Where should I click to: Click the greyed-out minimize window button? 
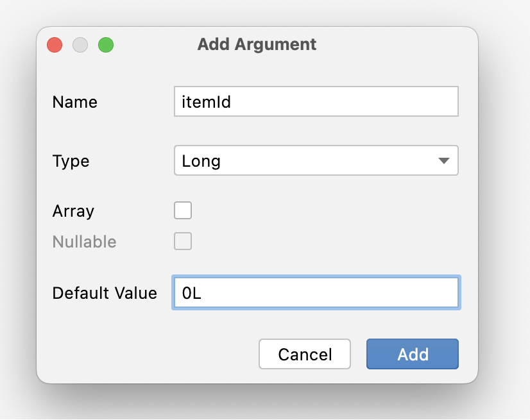(80, 45)
